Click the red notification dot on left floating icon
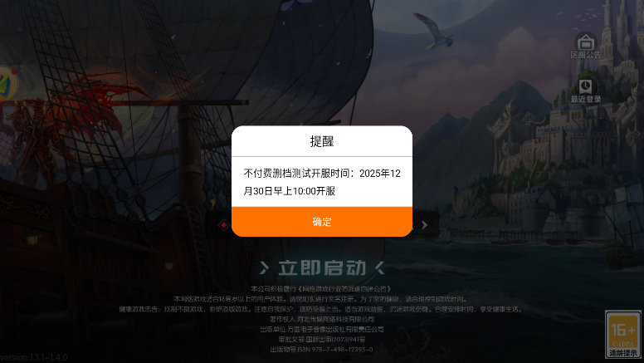The width and height of the screenshot is (644, 363). [14, 71]
